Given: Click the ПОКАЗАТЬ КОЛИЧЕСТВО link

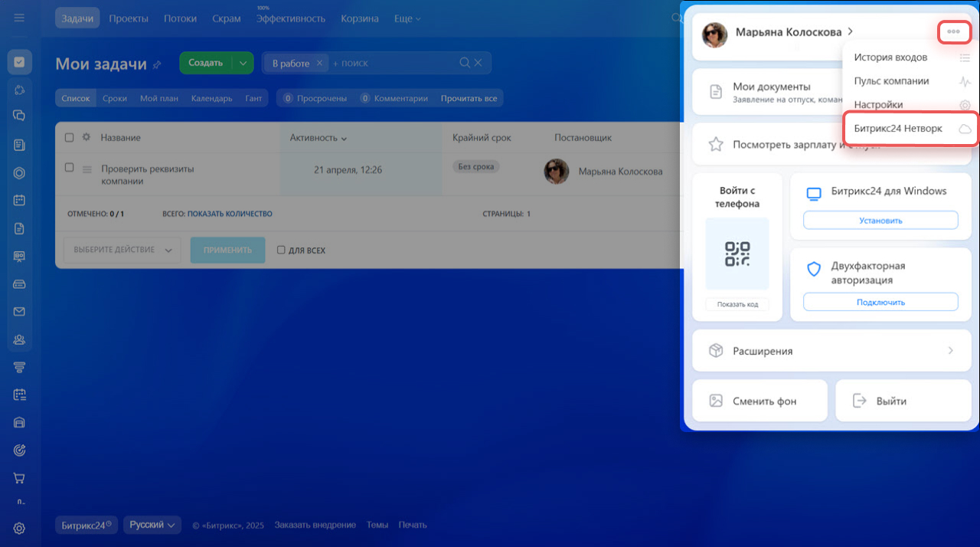Looking at the screenshot, I should (x=230, y=214).
